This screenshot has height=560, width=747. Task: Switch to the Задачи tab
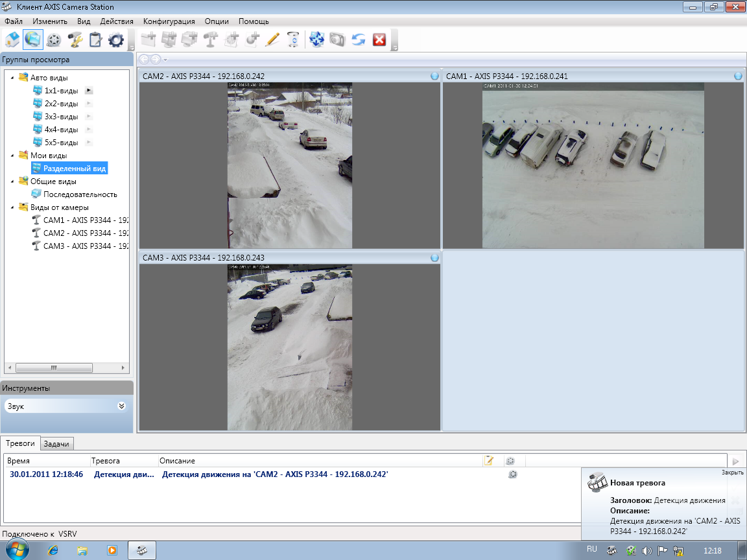click(57, 443)
